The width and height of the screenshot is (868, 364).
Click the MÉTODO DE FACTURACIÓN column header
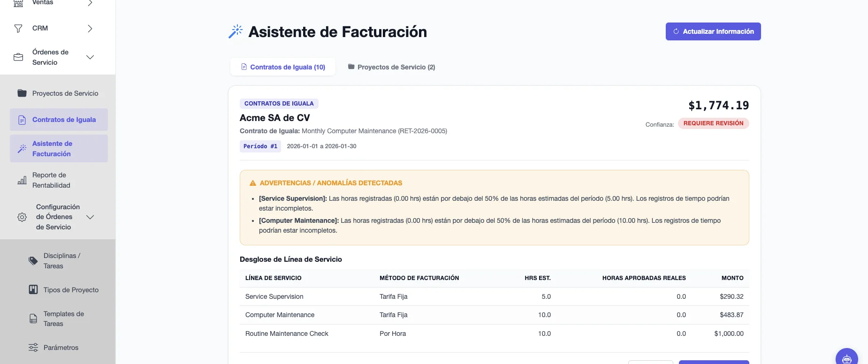[419, 278]
